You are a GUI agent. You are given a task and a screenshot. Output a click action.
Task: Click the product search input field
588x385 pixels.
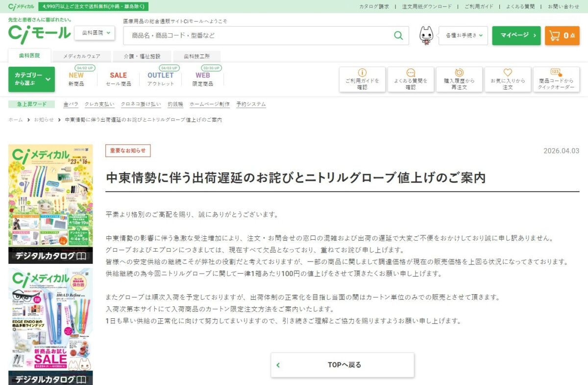pyautogui.click(x=259, y=36)
